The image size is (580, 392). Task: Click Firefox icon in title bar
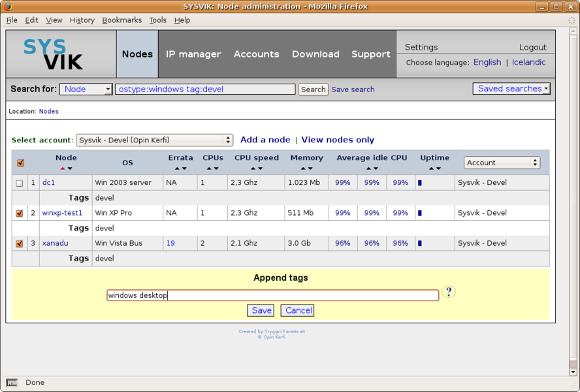click(7, 7)
